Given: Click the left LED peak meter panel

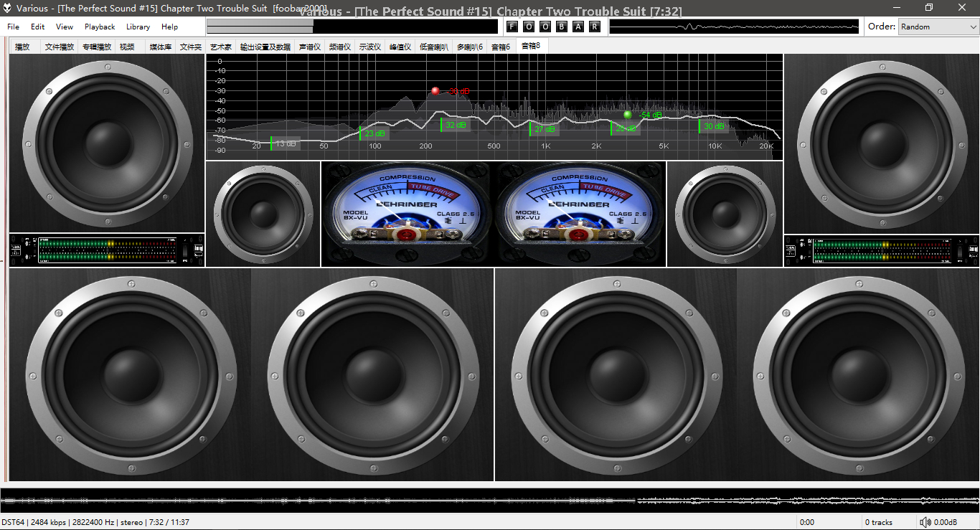Looking at the screenshot, I should [x=107, y=250].
